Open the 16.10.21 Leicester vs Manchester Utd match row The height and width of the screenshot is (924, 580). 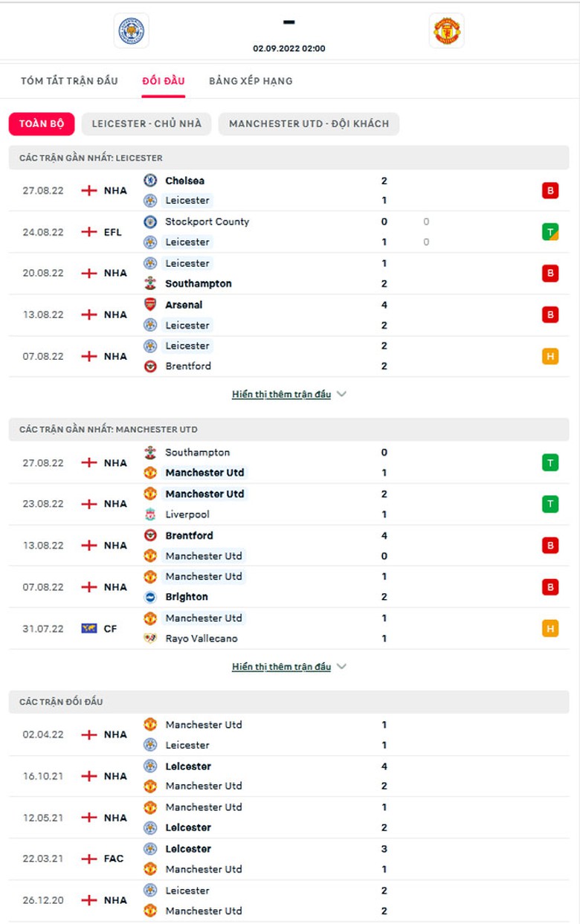pos(289,776)
